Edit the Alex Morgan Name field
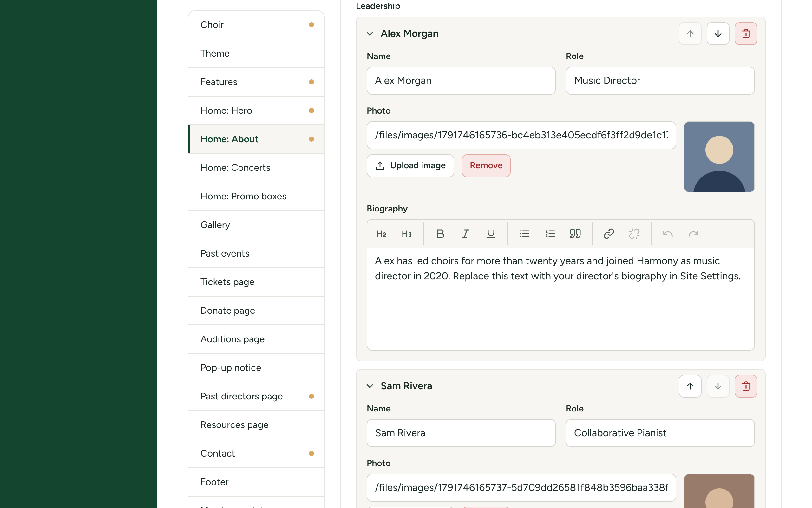 click(461, 81)
